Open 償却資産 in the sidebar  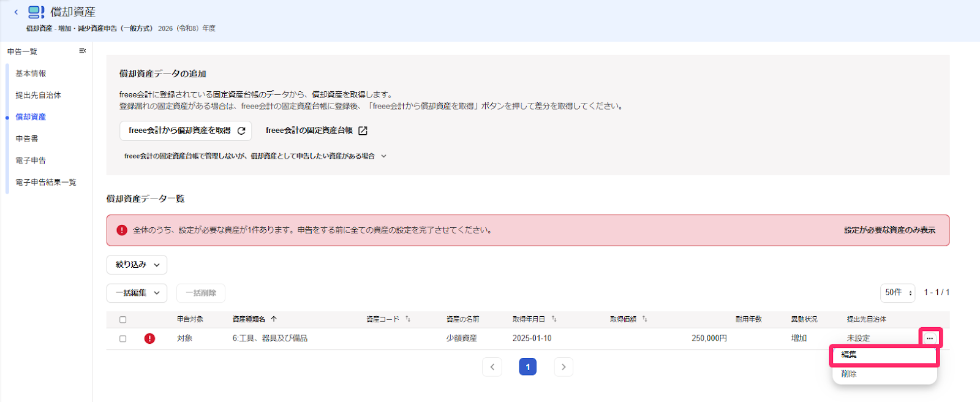(x=31, y=116)
